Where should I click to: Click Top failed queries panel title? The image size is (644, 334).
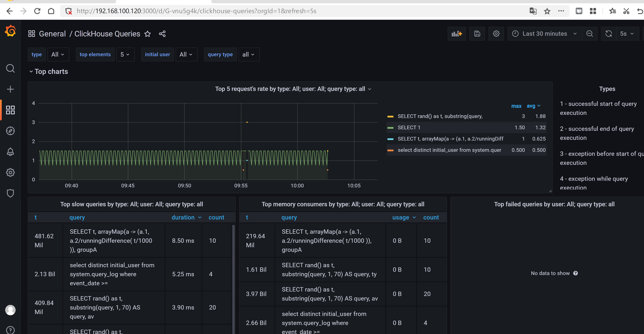point(554,204)
